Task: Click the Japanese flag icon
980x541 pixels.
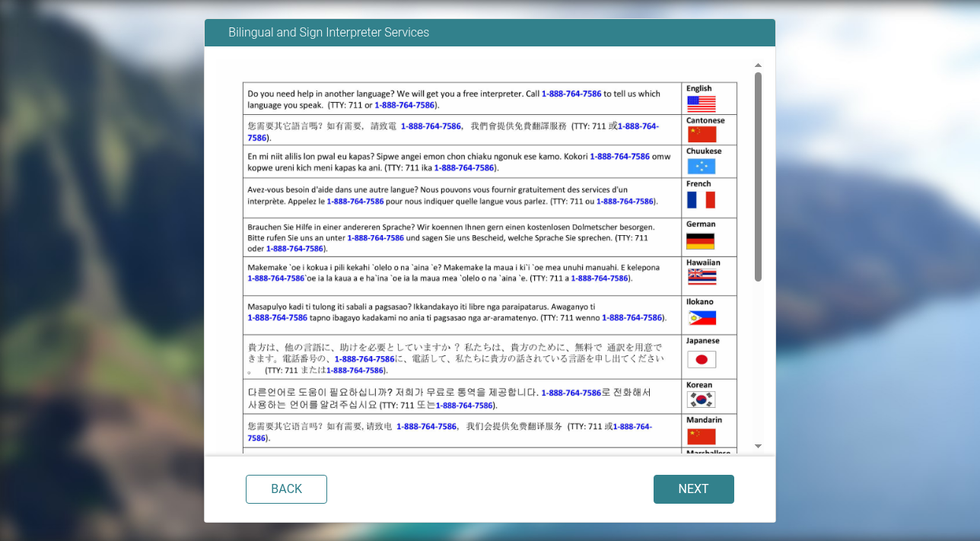Action: point(702,359)
